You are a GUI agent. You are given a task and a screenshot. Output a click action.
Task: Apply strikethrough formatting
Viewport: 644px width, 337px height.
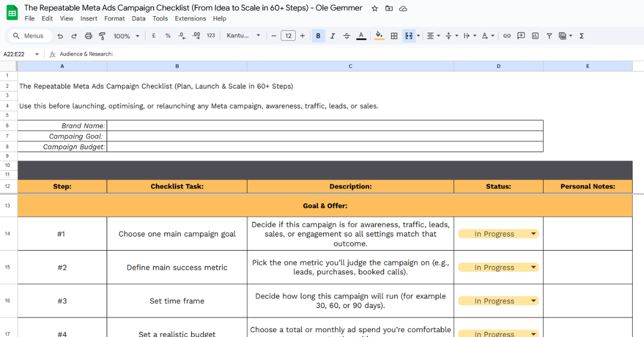347,36
